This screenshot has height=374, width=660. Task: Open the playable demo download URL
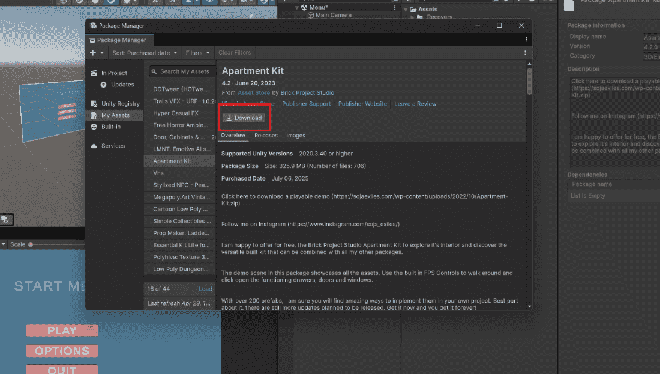365,199
